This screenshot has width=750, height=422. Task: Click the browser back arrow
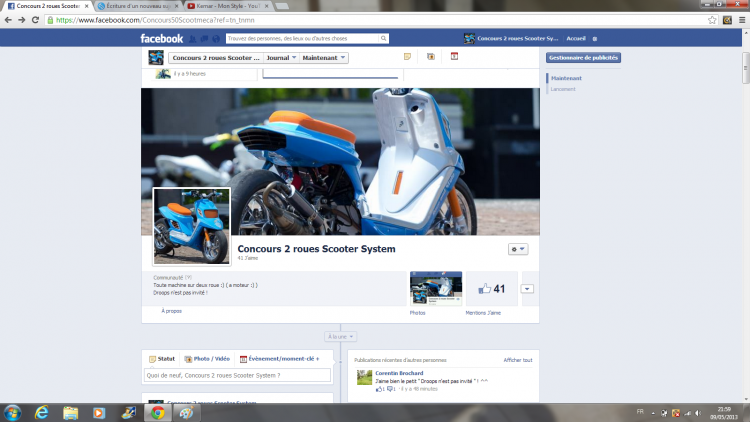8,20
